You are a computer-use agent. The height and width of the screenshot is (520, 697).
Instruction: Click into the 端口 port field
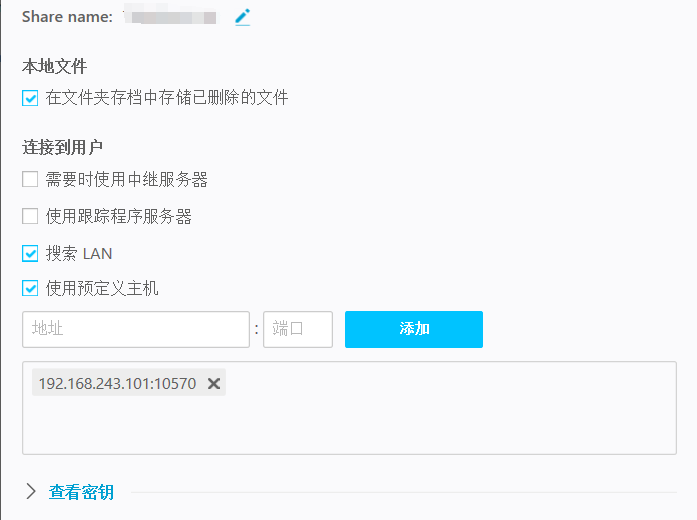point(297,329)
